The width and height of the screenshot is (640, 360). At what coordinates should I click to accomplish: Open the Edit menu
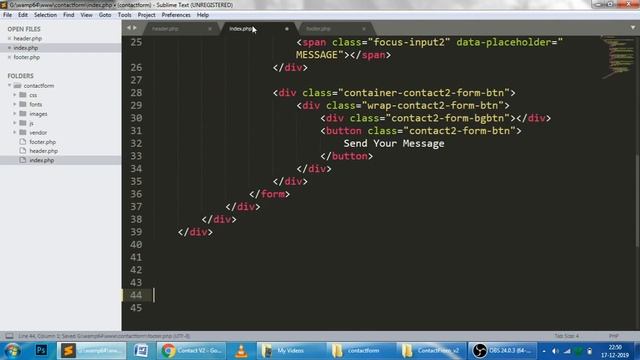tap(23, 15)
